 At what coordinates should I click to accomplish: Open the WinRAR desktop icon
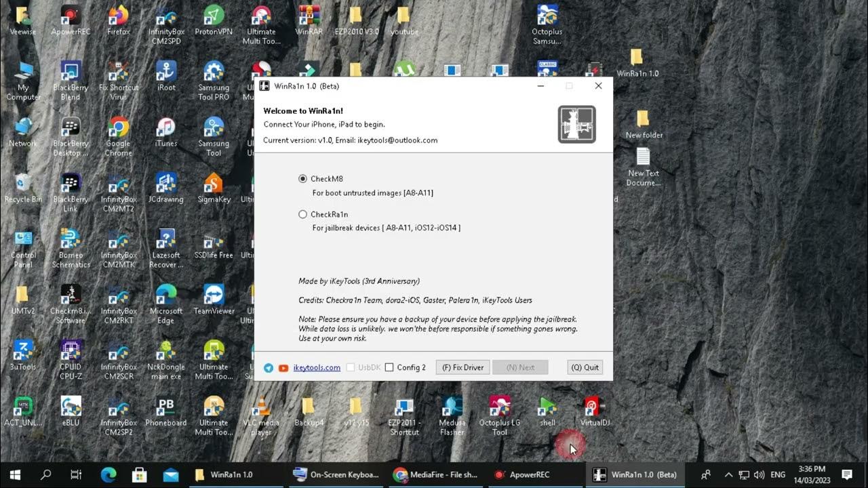click(309, 21)
